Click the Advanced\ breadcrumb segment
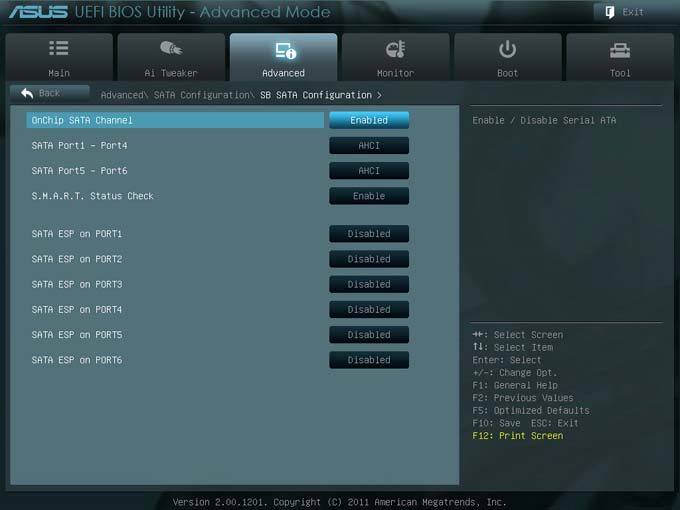This screenshot has height=510, width=680. [124, 95]
